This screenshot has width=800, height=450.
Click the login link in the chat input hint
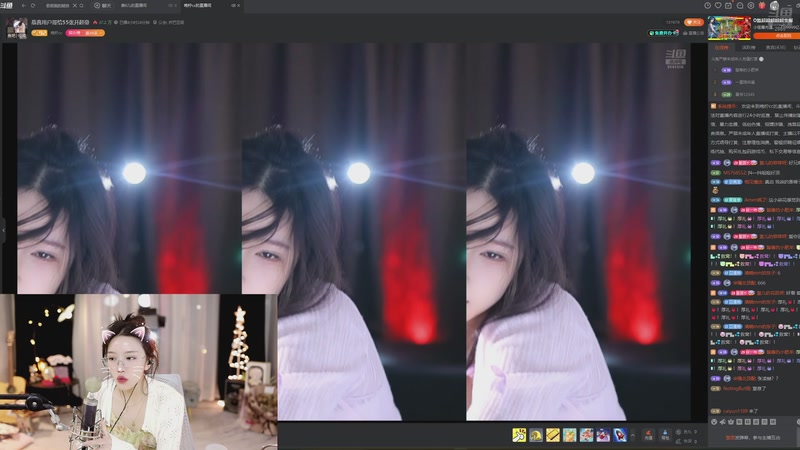(x=730, y=438)
